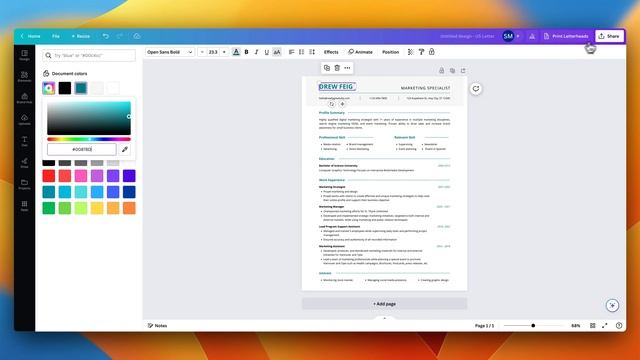
Task: Open the Text sidebar tab
Action: [24, 141]
